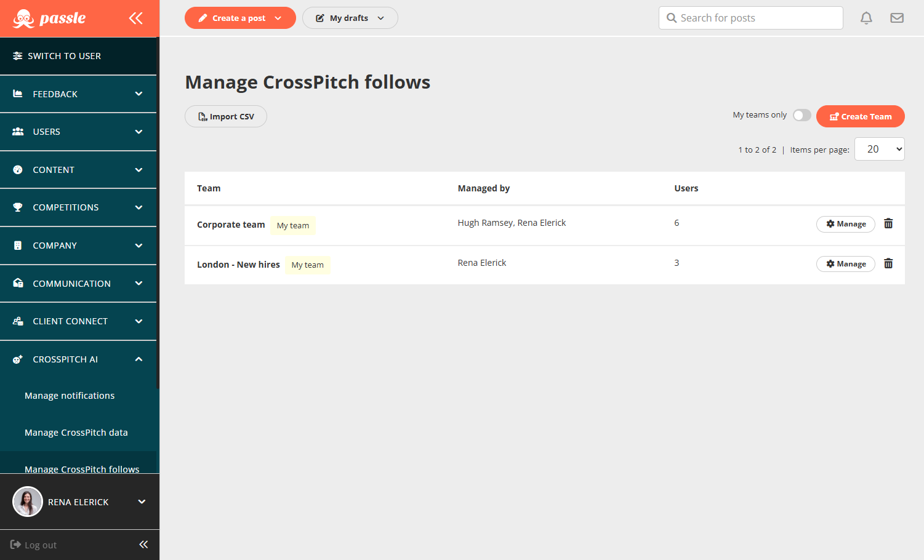Click the CrossPitch AI icon
This screenshot has width=924, height=560.
pyautogui.click(x=18, y=359)
